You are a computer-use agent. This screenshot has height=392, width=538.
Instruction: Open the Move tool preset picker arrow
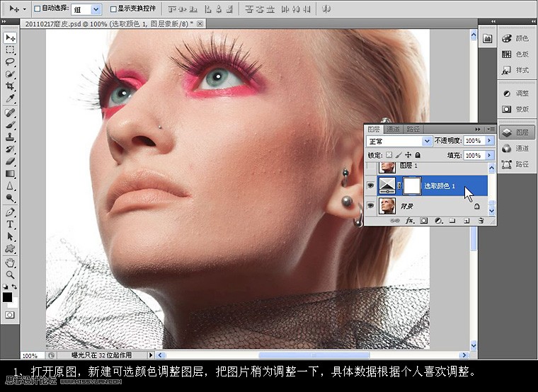[x=24, y=9]
